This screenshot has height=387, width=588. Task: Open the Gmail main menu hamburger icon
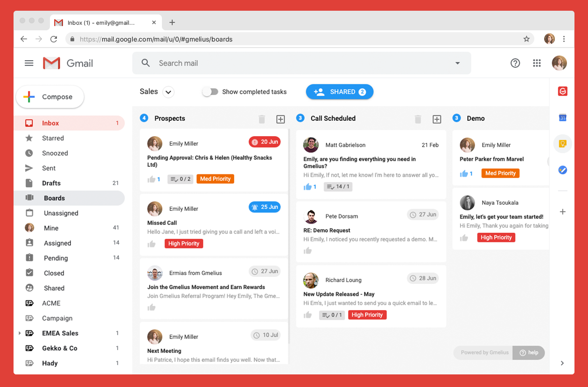pyautogui.click(x=29, y=63)
